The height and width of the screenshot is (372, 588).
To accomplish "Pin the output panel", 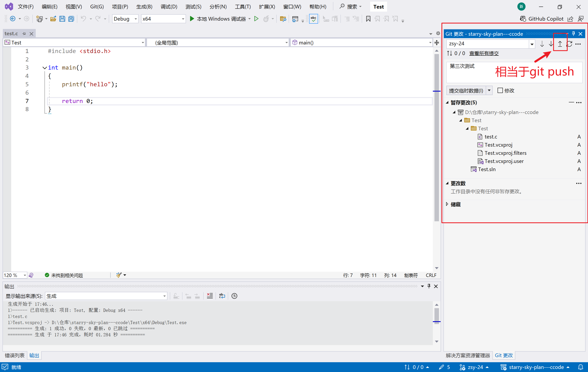I will (x=429, y=286).
